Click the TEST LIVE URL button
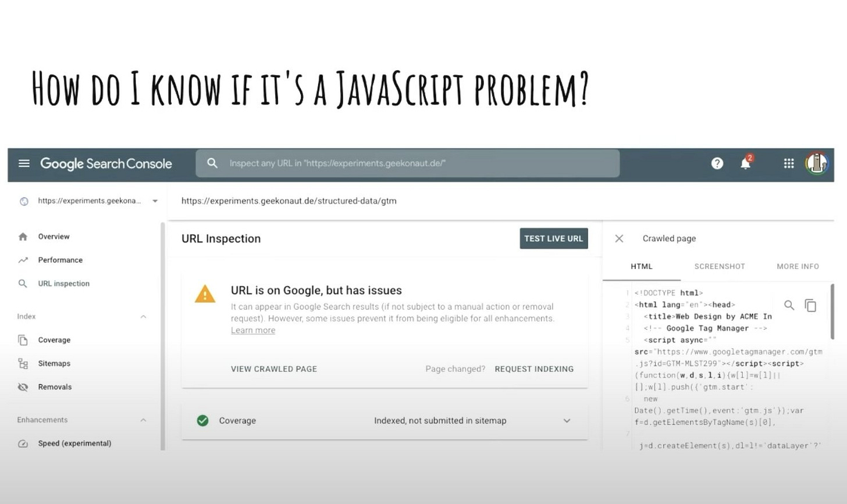Screen dimensions: 847x504 [x=554, y=238]
